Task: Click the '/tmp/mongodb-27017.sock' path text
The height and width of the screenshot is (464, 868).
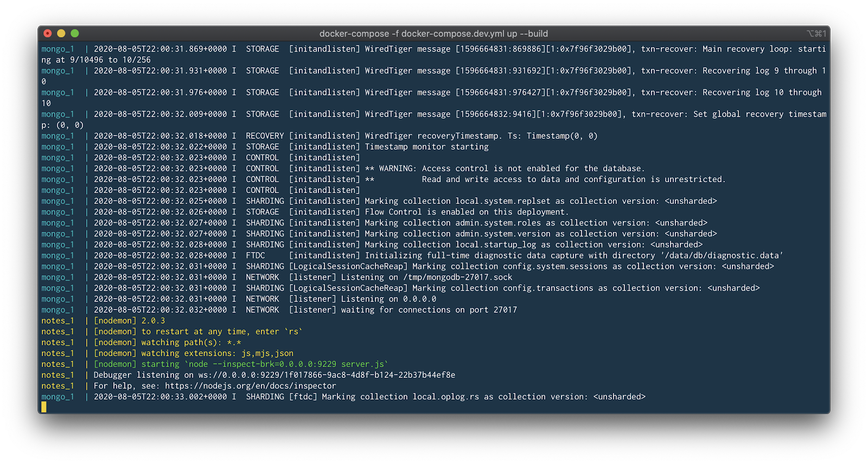Action: (x=458, y=278)
